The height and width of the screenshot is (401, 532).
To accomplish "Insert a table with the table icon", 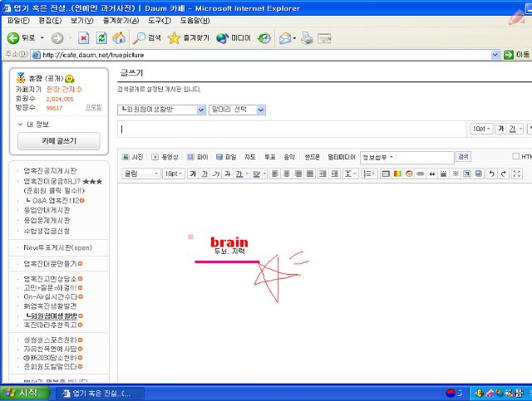I will coord(386,174).
